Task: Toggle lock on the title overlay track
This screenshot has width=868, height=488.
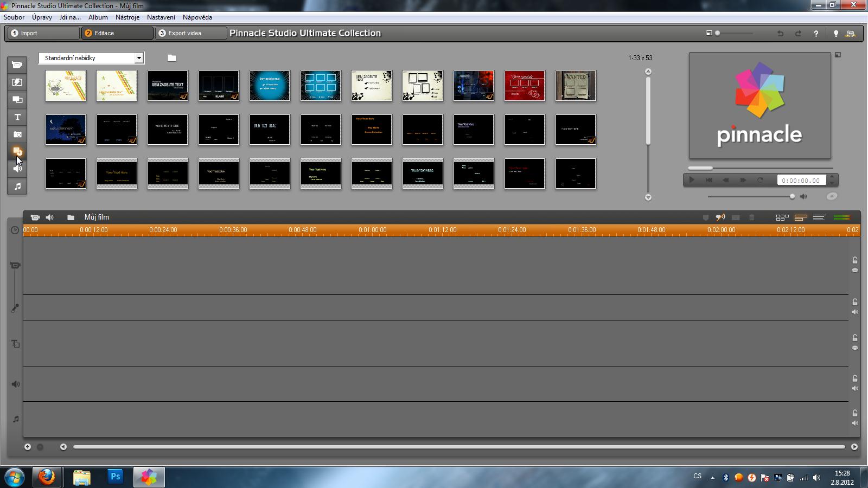Action: pyautogui.click(x=854, y=338)
